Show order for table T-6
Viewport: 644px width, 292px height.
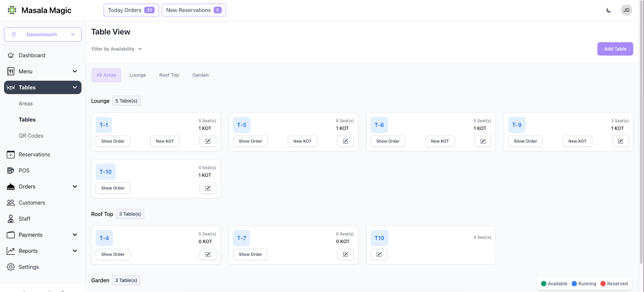388,141
